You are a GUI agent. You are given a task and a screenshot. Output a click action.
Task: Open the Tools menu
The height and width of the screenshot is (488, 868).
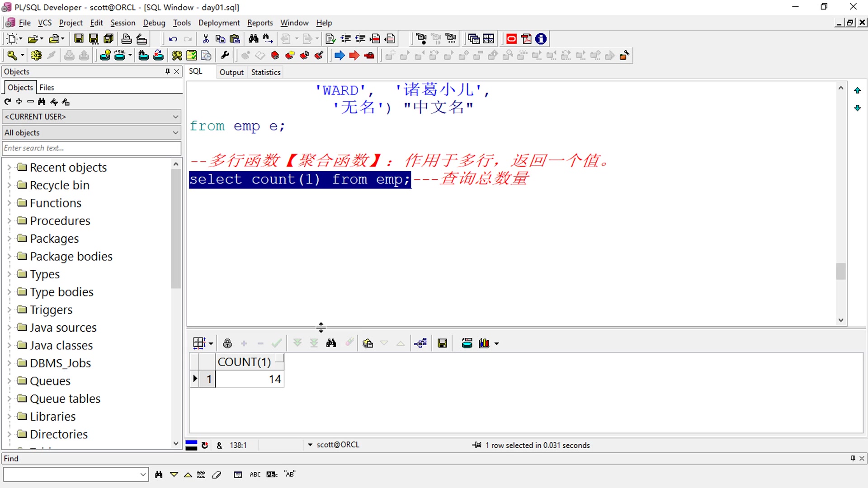click(x=182, y=23)
